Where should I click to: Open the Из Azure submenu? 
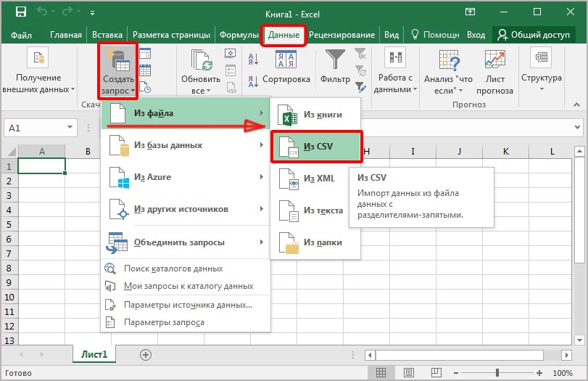pos(186,177)
